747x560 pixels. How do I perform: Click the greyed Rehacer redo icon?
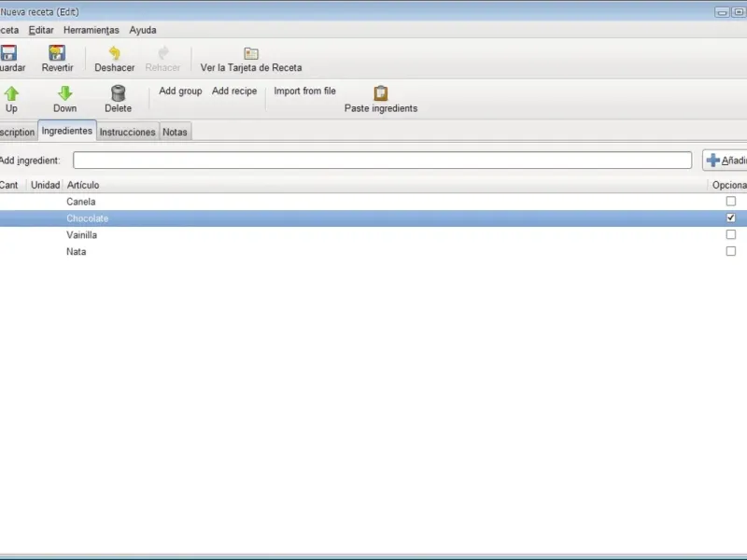[162, 53]
